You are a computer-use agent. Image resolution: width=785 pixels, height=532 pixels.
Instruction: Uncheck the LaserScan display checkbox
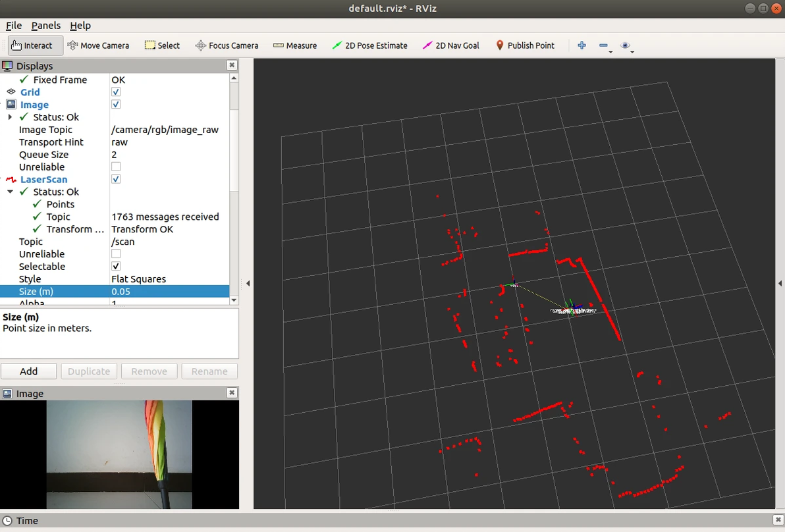tap(116, 179)
